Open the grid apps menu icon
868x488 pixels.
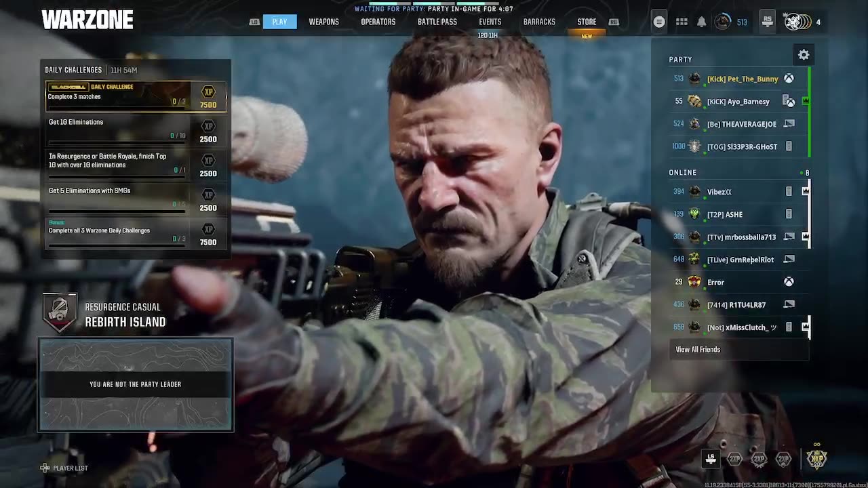pyautogui.click(x=682, y=22)
